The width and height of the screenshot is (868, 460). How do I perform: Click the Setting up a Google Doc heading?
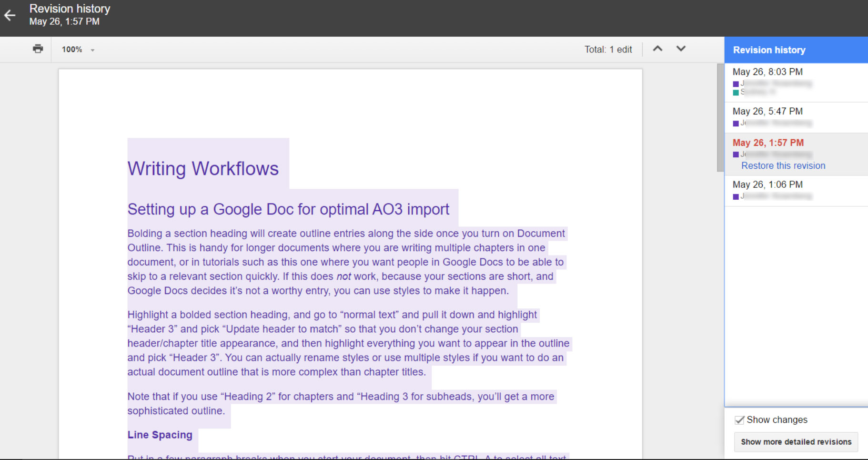pyautogui.click(x=288, y=209)
